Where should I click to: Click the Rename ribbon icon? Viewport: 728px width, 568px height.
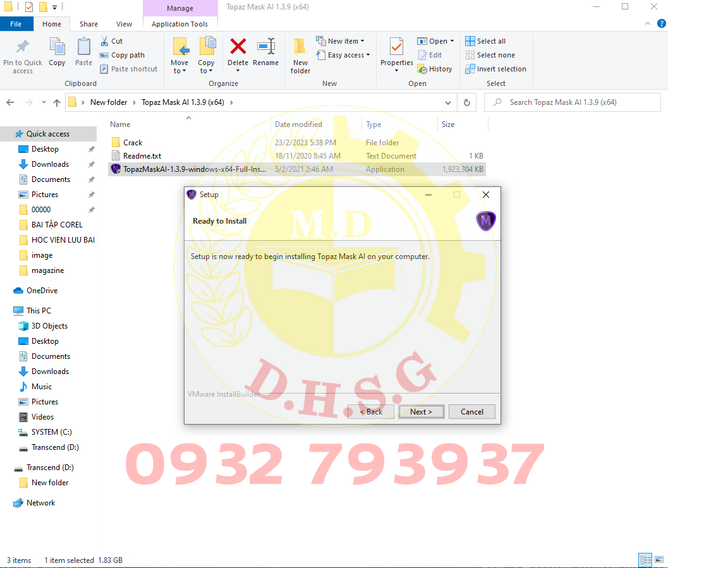tap(265, 46)
